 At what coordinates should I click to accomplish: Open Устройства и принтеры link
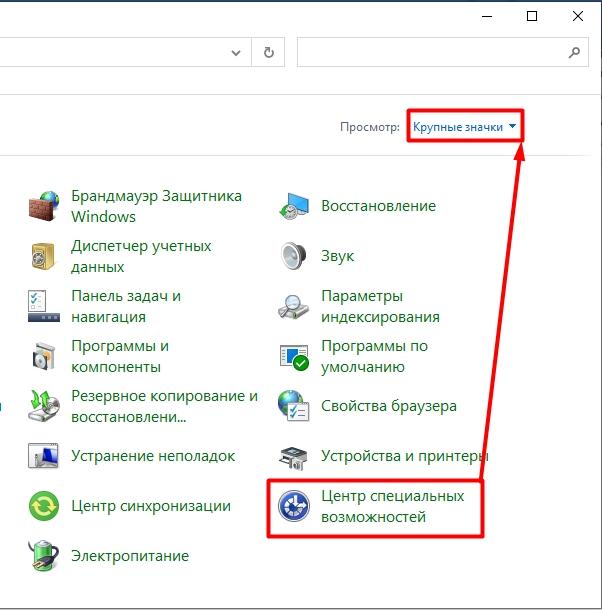coord(405,456)
